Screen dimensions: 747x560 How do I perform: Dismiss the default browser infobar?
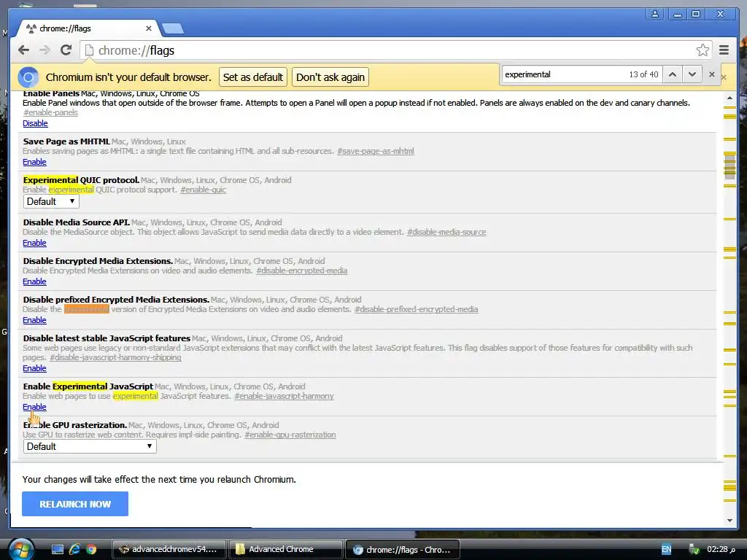(724, 77)
